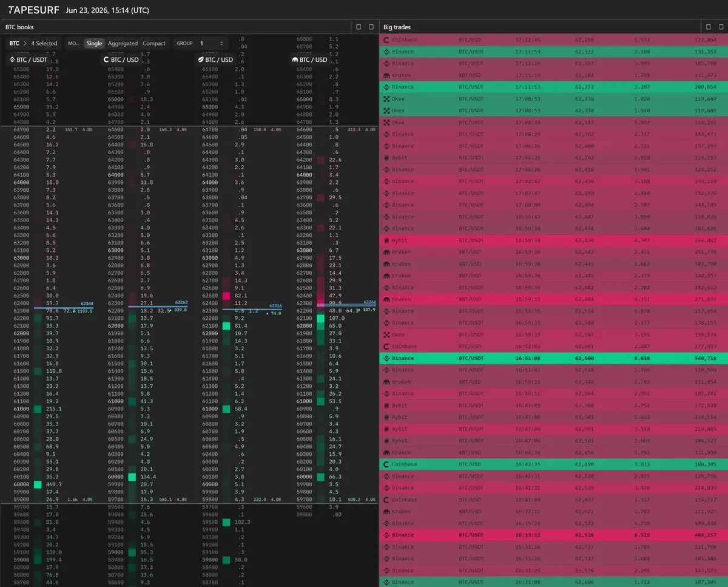Click last square icon in Big trades title bar

pos(720,27)
